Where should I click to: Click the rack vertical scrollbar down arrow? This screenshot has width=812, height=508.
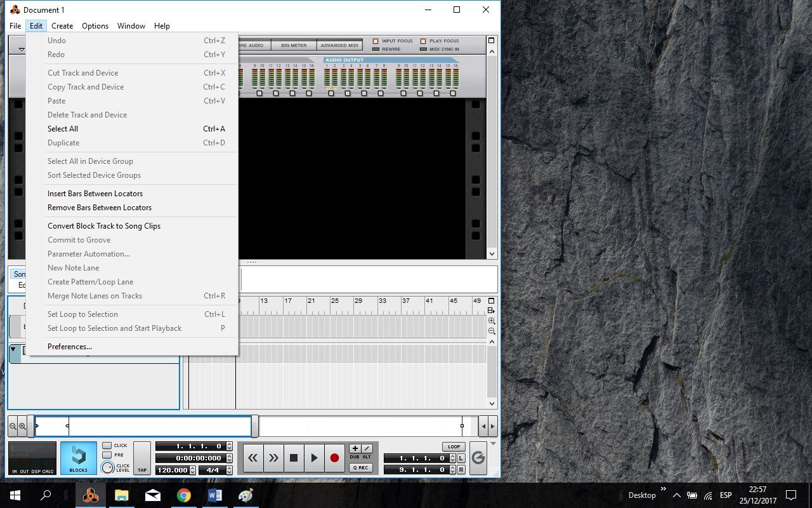tap(492, 254)
